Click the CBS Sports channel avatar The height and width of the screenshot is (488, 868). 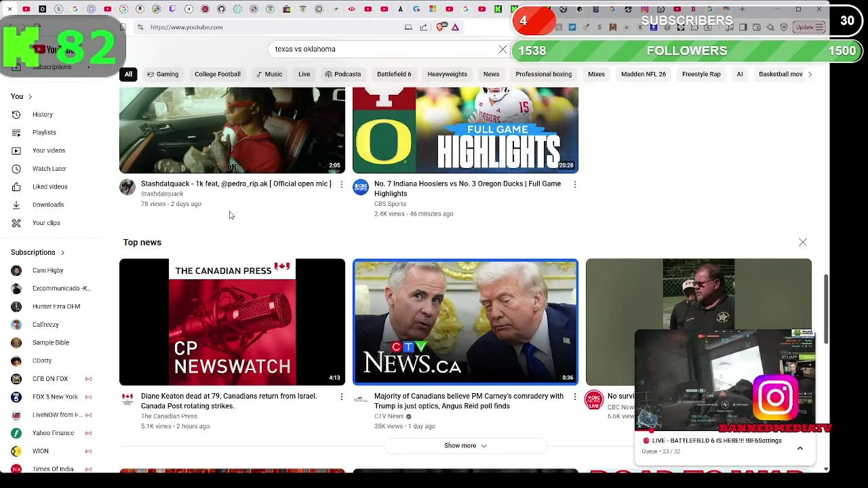point(361,187)
